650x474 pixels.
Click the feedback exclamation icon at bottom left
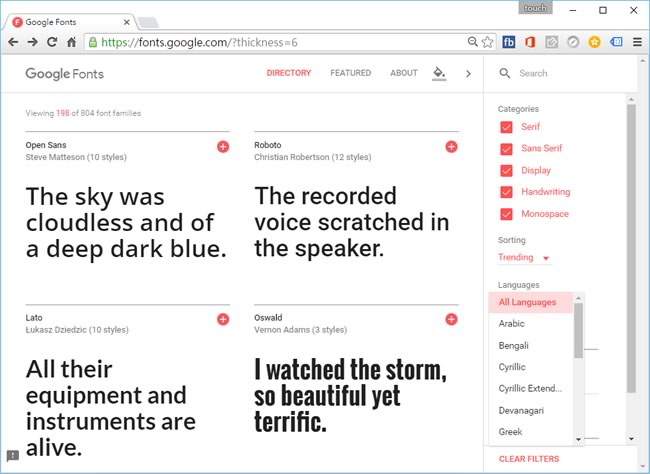[x=12, y=455]
